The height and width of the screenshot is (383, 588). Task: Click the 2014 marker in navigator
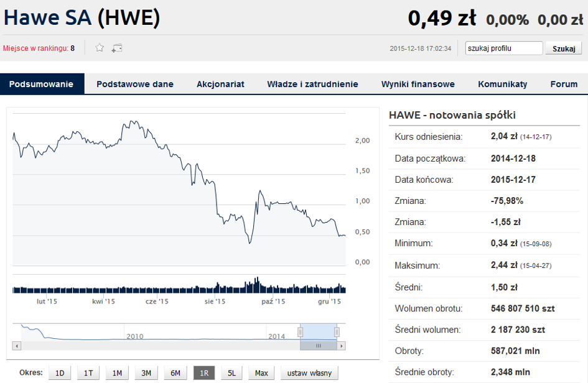coord(277,336)
